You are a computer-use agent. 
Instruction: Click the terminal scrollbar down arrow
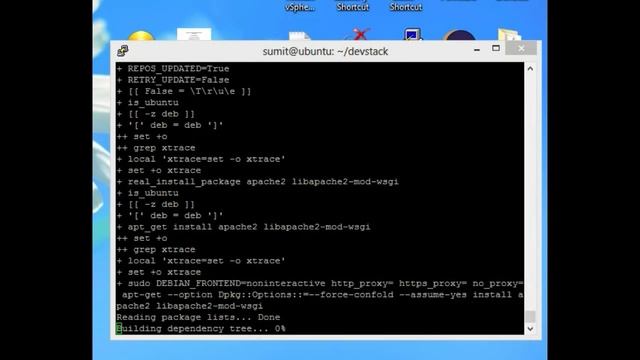coord(530,329)
